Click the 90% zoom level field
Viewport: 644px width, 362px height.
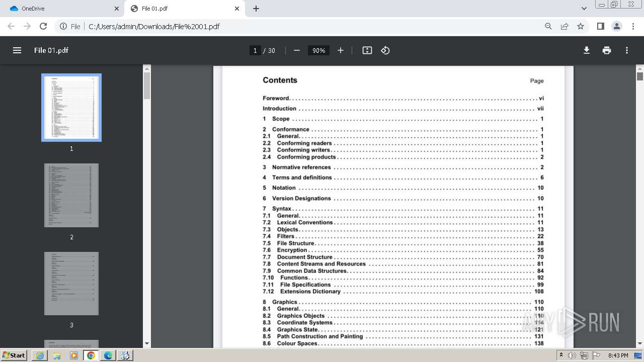tap(318, 50)
